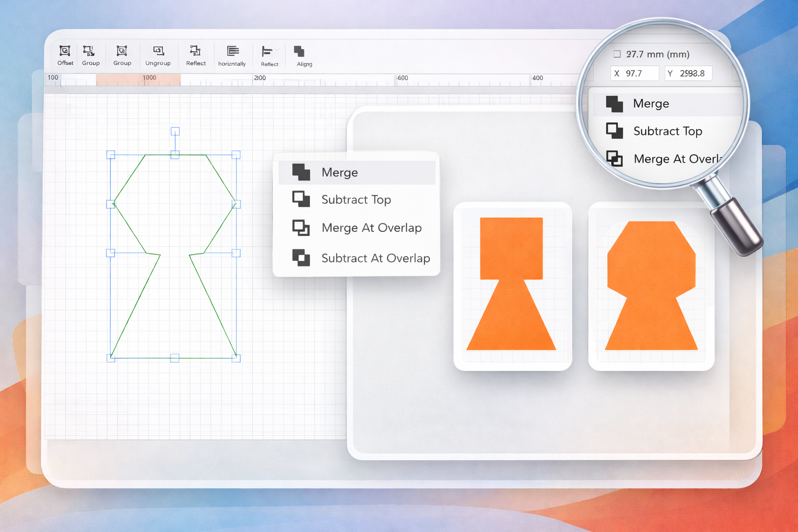Click the Offset tool icon

[65, 51]
